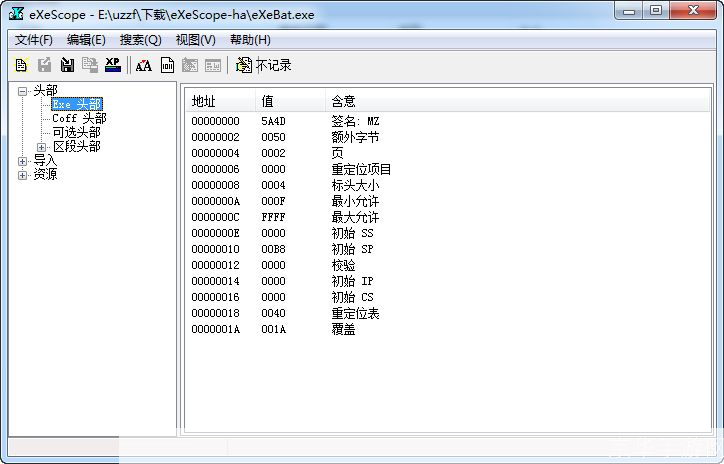Expand the 资源 tree node

[22, 175]
